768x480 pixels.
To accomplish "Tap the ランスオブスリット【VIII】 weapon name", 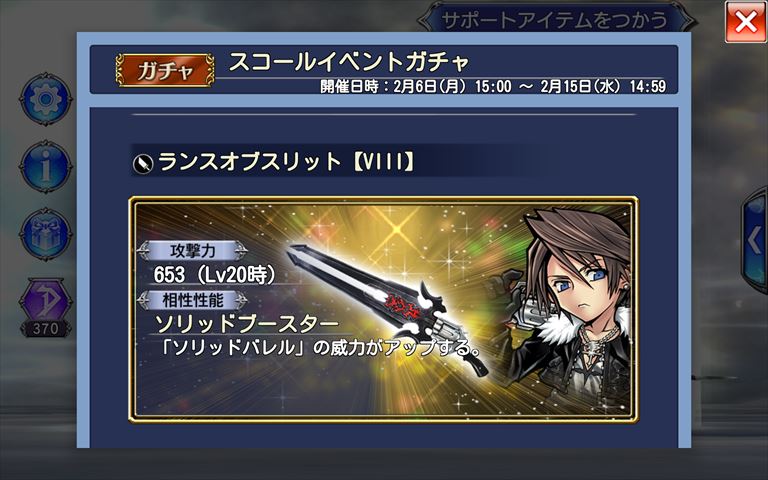I will coord(287,162).
